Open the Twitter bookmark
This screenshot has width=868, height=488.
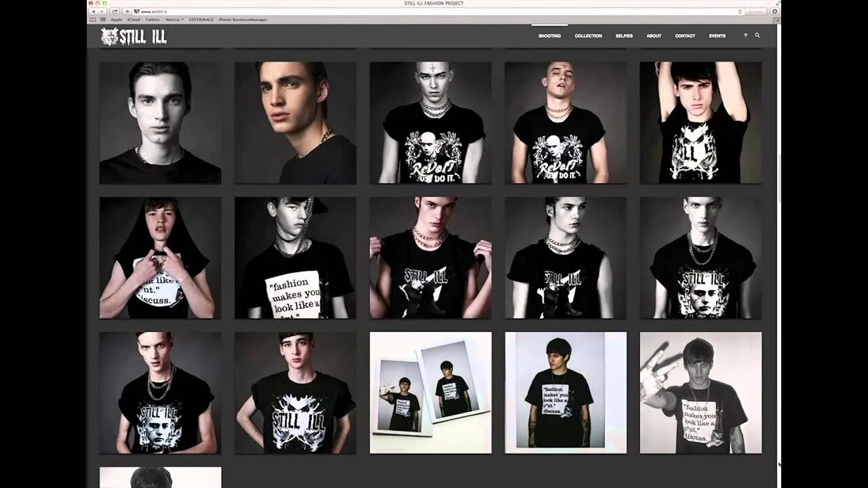pyautogui.click(x=153, y=20)
